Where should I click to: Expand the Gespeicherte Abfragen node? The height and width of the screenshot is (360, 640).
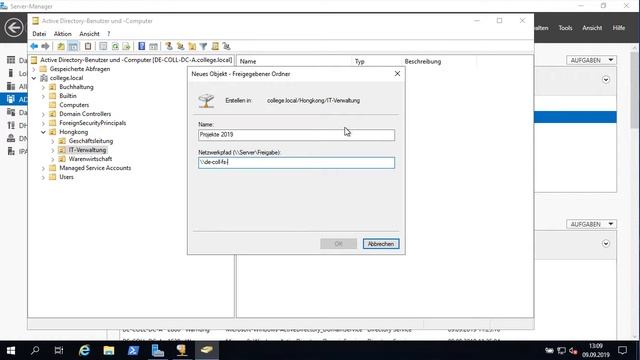coord(34,69)
